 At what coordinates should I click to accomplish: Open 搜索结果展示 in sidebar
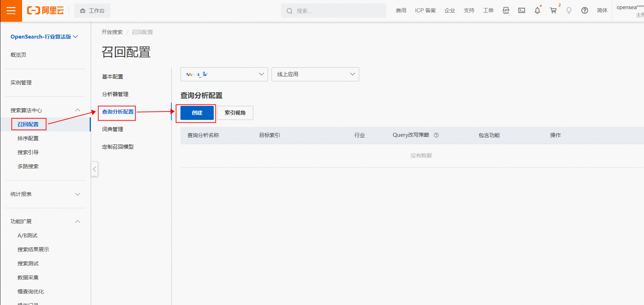pos(33,250)
